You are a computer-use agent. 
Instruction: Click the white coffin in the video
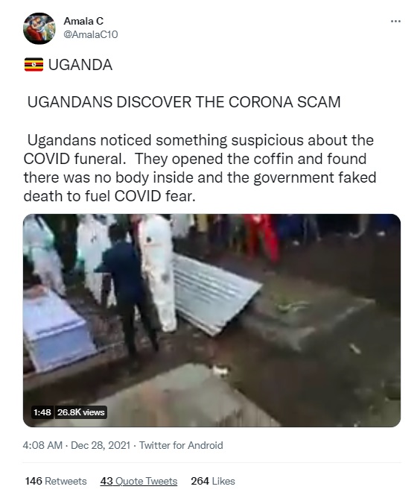[56, 328]
